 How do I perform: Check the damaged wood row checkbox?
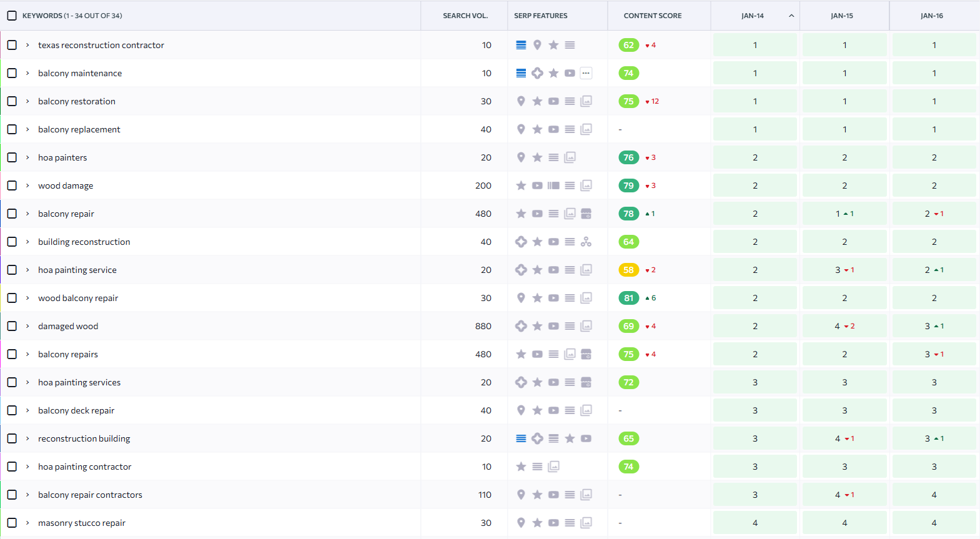[x=12, y=326]
